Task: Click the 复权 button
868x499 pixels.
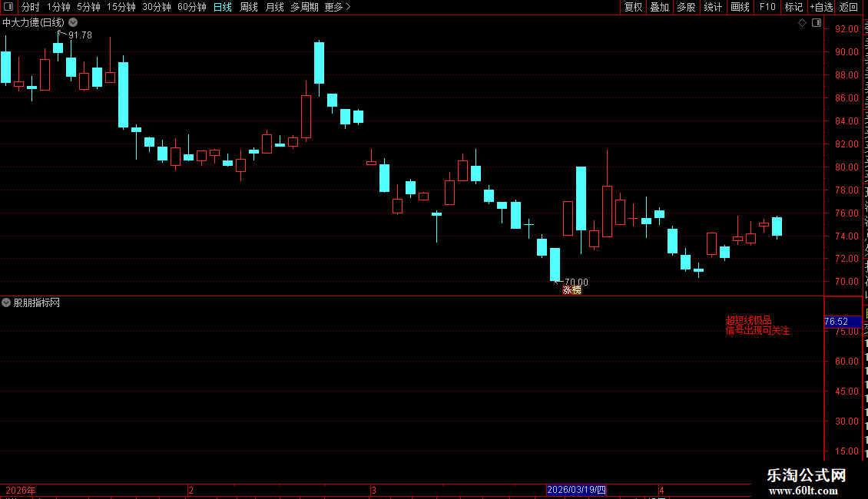Action: pos(633,7)
